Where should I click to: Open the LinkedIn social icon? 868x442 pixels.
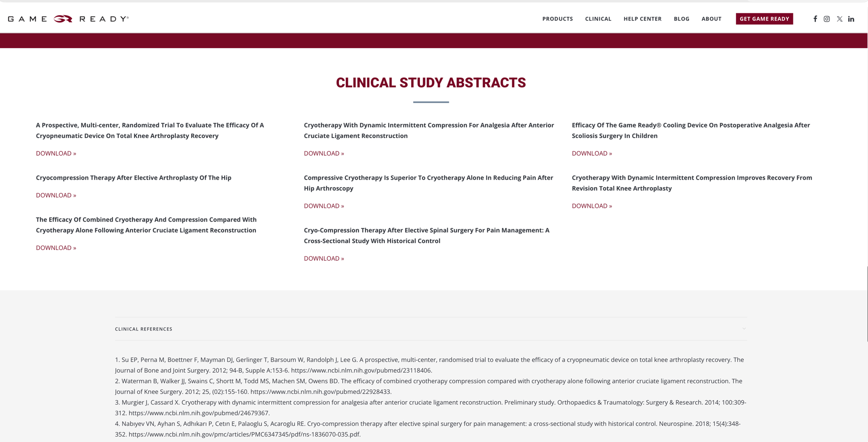[851, 19]
